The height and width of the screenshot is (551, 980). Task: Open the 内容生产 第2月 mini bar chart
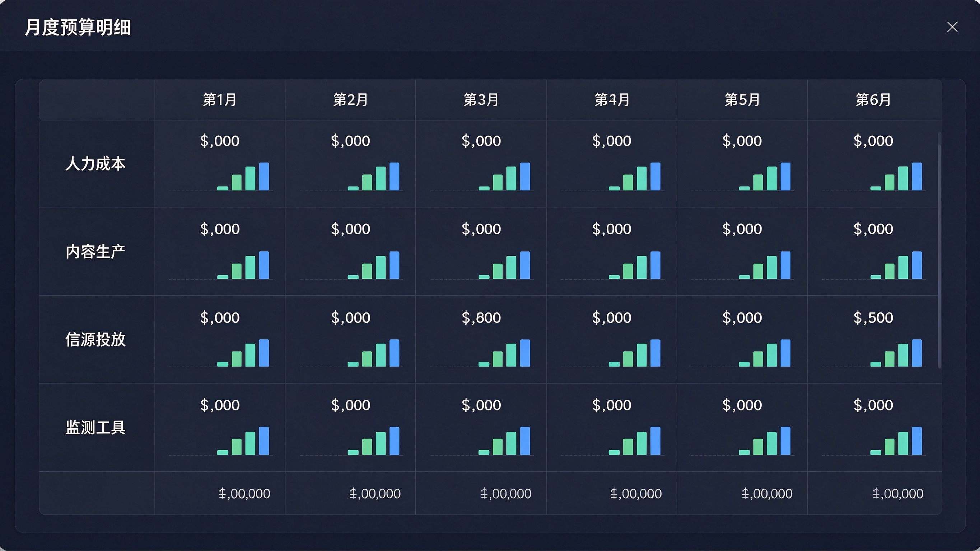click(x=351, y=265)
